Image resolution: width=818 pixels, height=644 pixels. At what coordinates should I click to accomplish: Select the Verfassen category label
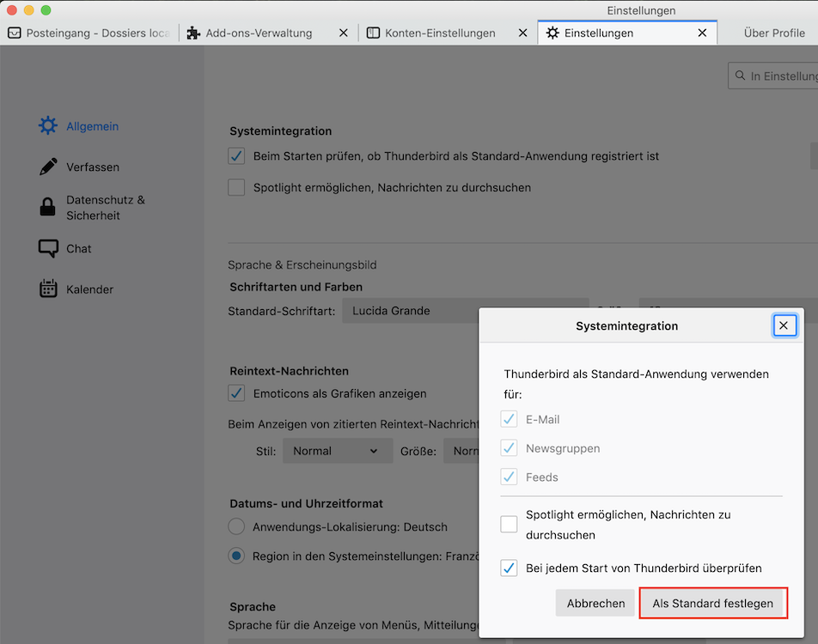93,167
